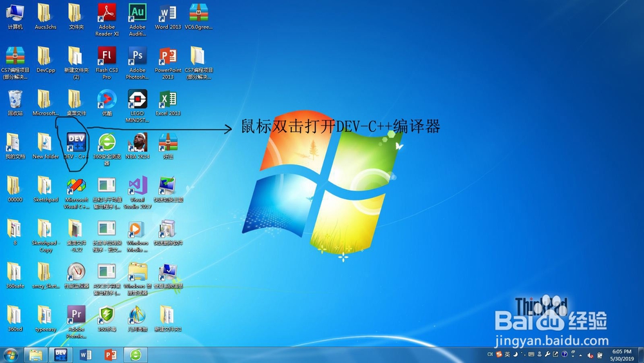Open Word from the taskbar
Screen dimensions: 644x363
click(x=86, y=355)
